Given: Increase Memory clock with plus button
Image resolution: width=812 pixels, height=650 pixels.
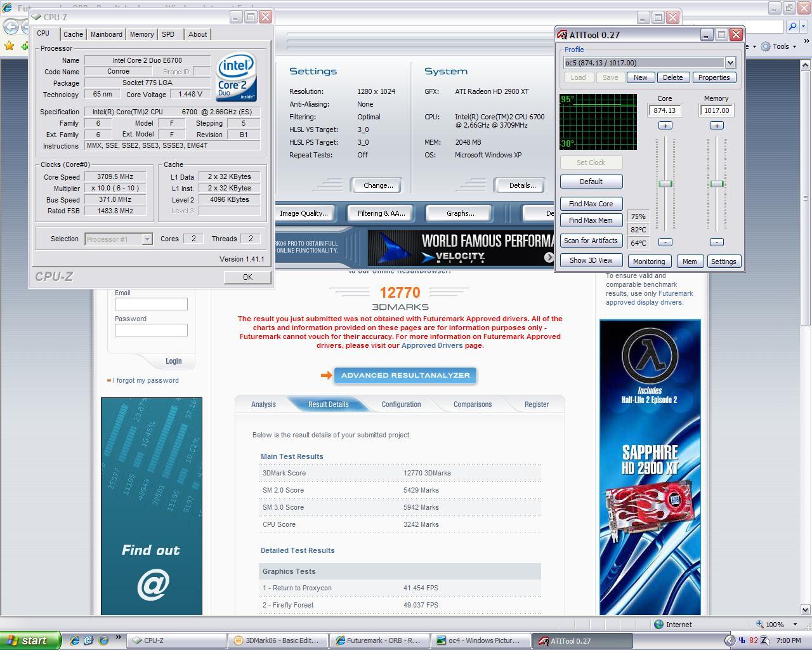Looking at the screenshot, I should (x=717, y=126).
